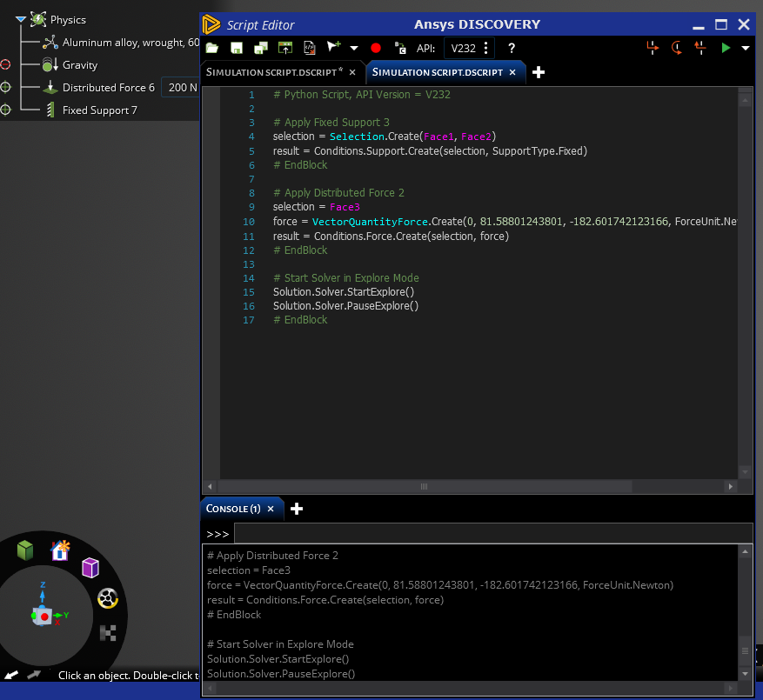
Task: Click the cursor with green plus selection icon
Action: (x=334, y=47)
